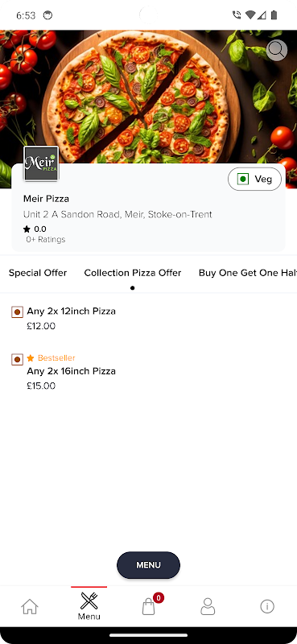Viewport: 297px width, 644px height.
Task: Open the user profile icon
Action: point(208,606)
